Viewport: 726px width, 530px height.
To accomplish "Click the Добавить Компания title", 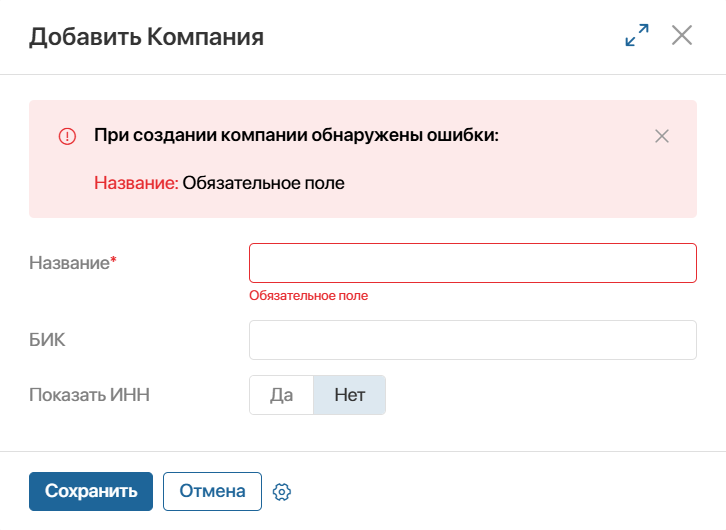I will (x=146, y=37).
